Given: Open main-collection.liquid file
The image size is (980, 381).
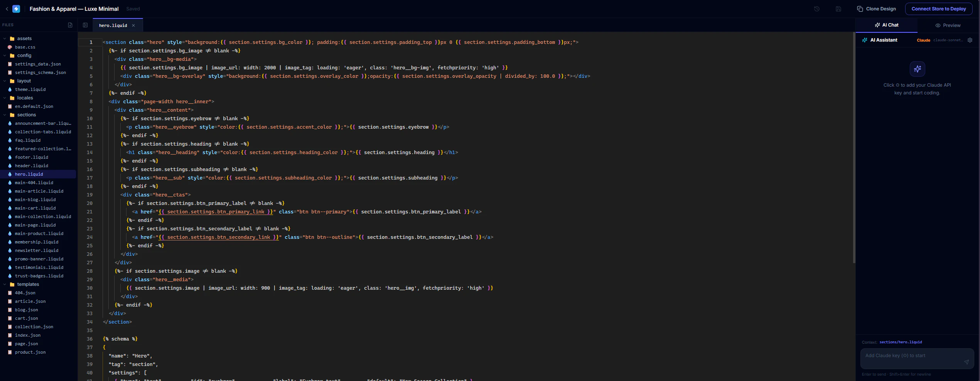Looking at the screenshot, I should coord(38,217).
